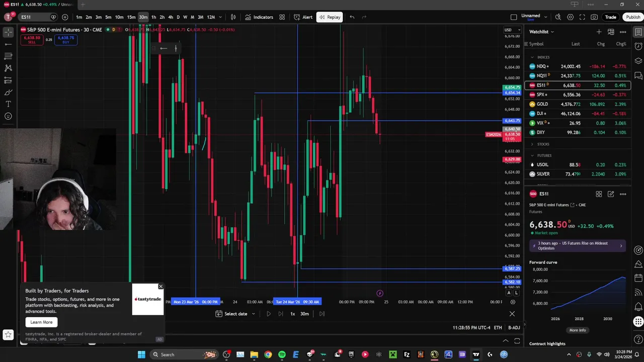Collapse the FUTURES watchlist section
Screen dimensions: 644x362
pos(532,155)
